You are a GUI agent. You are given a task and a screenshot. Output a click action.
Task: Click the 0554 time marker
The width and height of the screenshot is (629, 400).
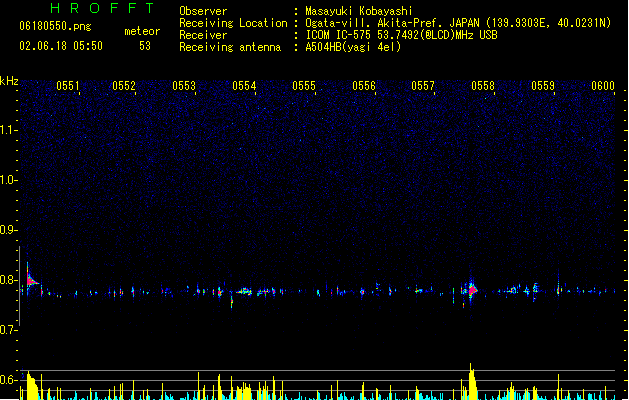tap(244, 86)
